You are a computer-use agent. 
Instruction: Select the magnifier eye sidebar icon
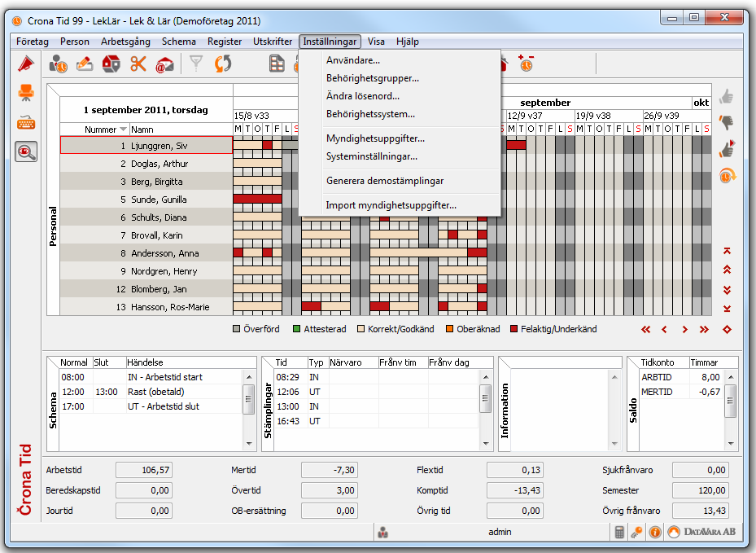tap(26, 152)
